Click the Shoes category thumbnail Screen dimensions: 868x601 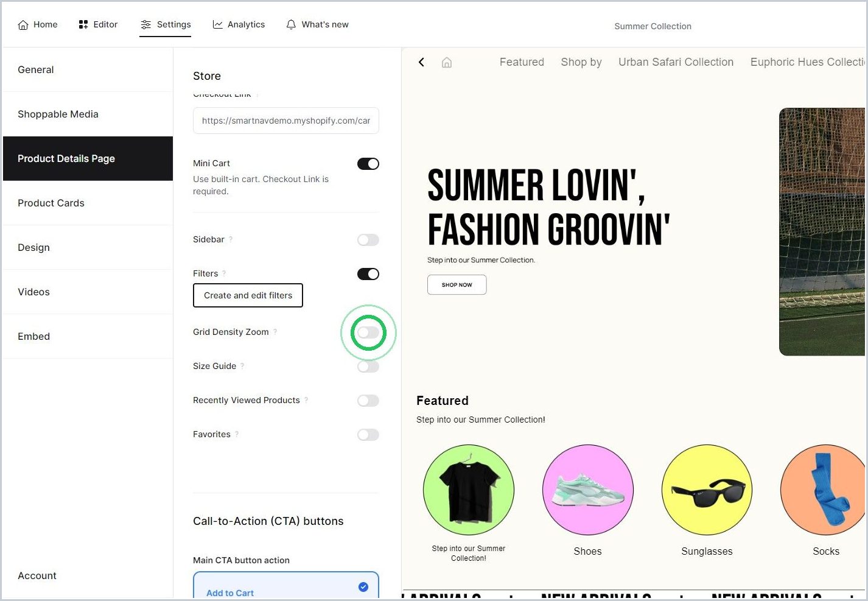pyautogui.click(x=588, y=490)
